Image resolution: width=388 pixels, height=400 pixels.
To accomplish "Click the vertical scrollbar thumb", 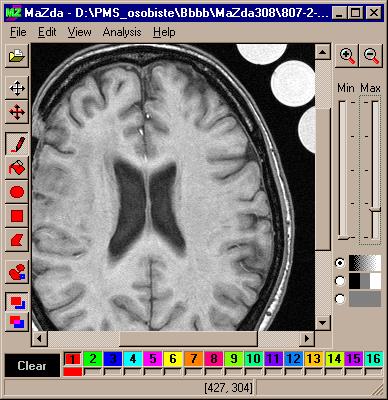I will (x=323, y=179).
